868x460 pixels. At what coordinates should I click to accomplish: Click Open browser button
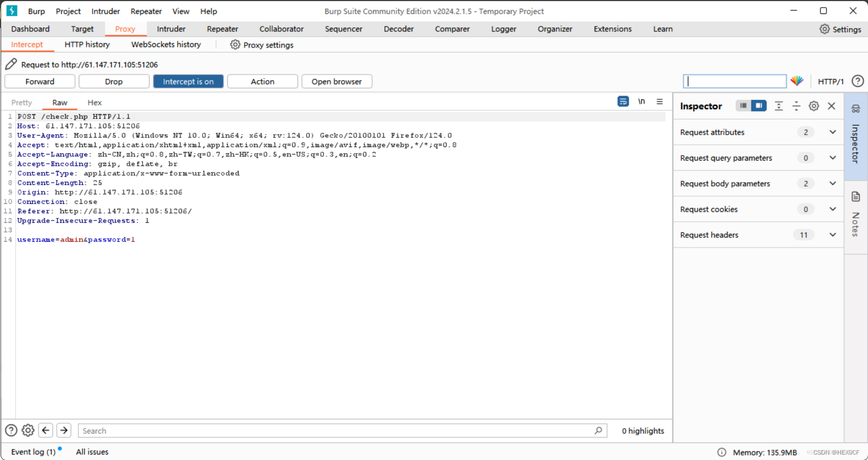337,82
